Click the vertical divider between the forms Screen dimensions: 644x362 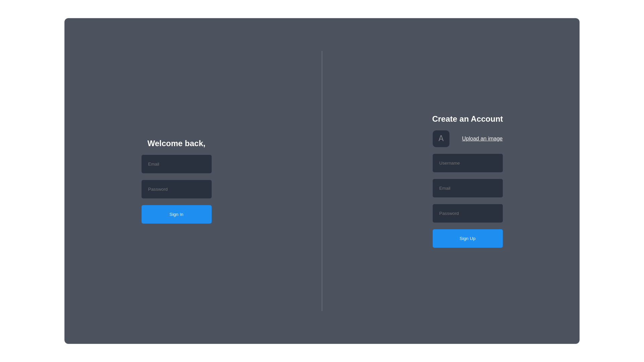tap(322, 181)
